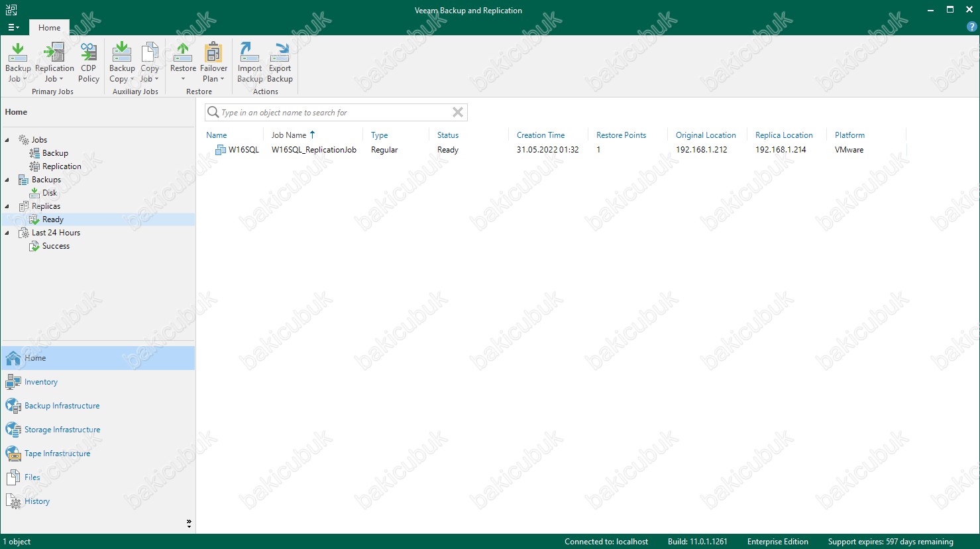The height and width of the screenshot is (549, 980).
Task: Sort by Job Name column header
Action: click(x=289, y=135)
